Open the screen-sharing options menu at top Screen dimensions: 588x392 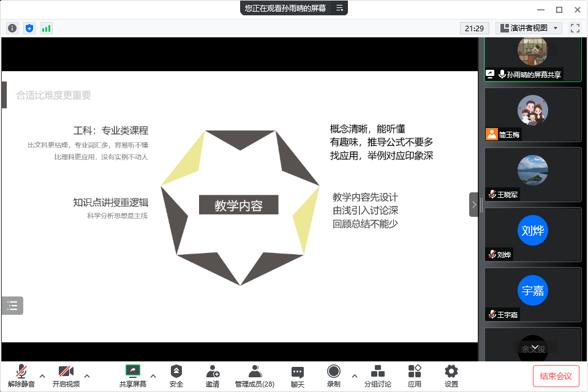coord(339,8)
